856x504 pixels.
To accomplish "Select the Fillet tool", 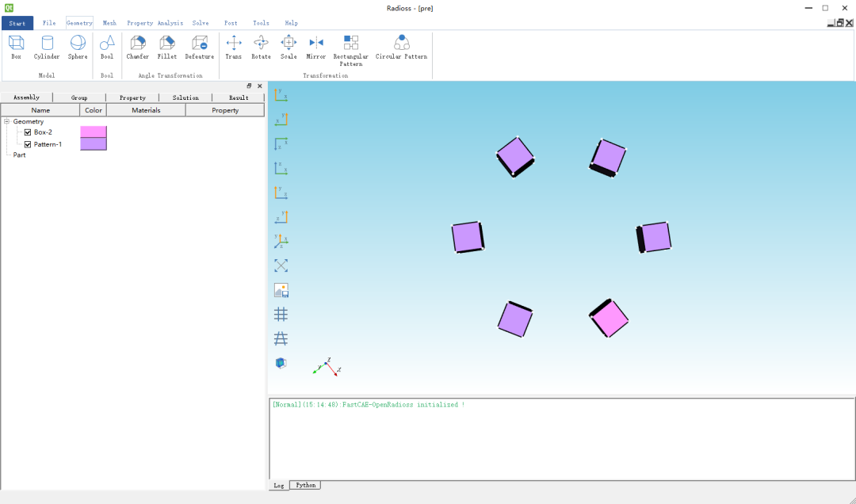I will click(167, 48).
